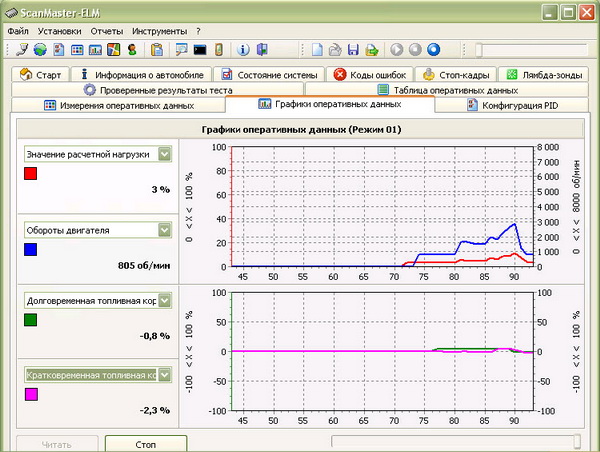The width and height of the screenshot is (600, 452).
Task: Switch to Таблица оперативных данных tab
Action: tap(447, 90)
